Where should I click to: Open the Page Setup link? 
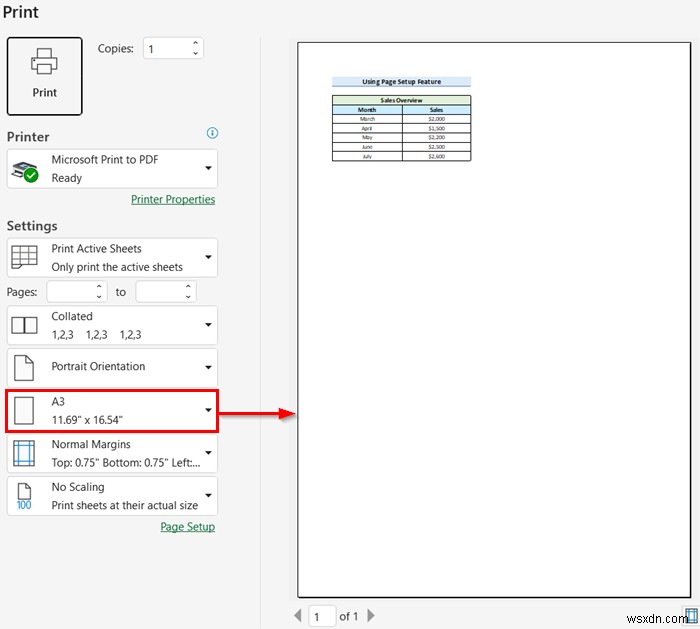pyautogui.click(x=188, y=527)
